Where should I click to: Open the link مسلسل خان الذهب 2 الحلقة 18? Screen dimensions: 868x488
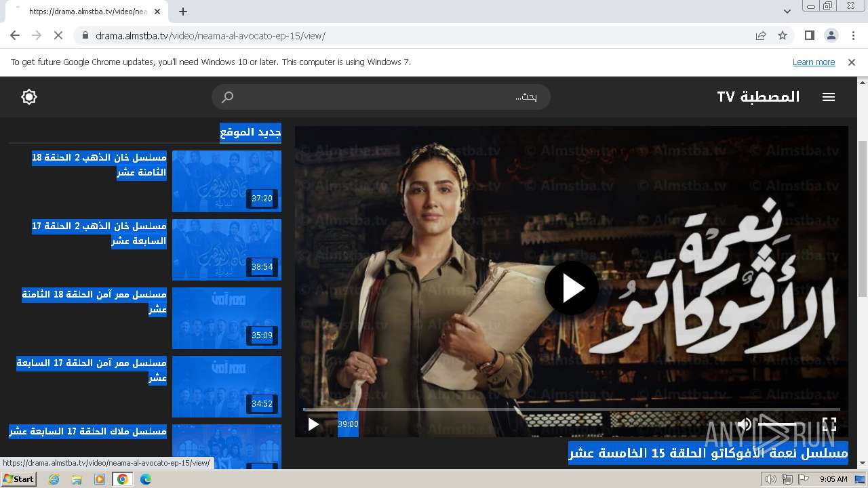pyautogui.click(x=99, y=165)
